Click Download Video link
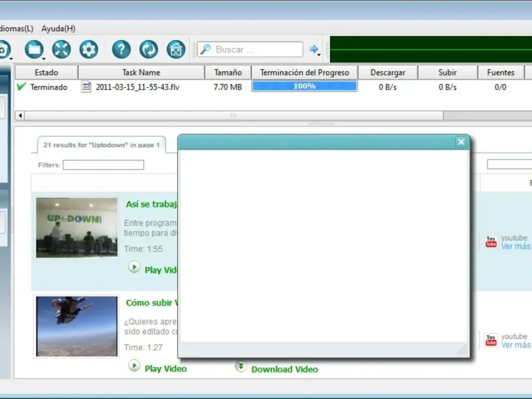The height and width of the screenshot is (399, 532). click(285, 369)
